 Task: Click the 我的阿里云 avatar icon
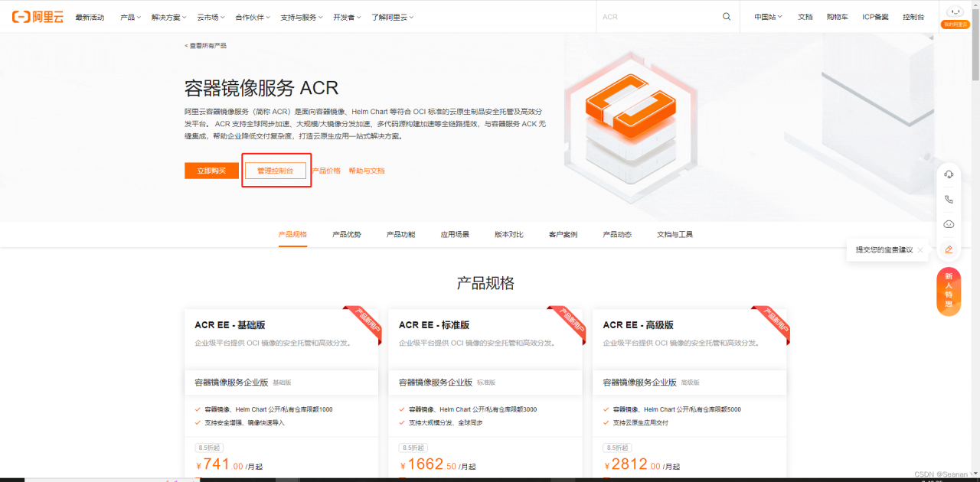(x=955, y=12)
